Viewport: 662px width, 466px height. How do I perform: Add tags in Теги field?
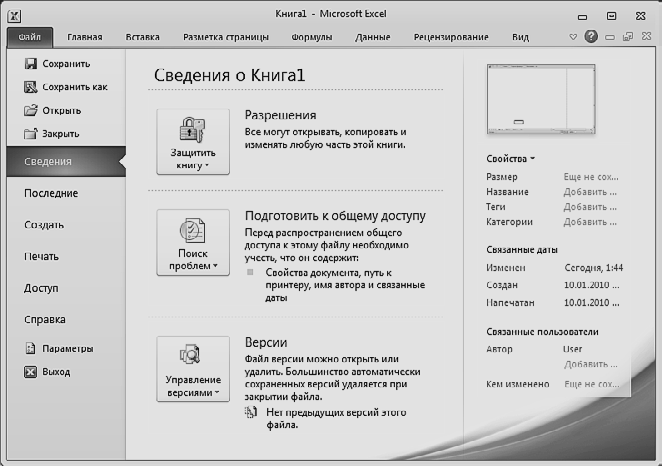click(590, 207)
